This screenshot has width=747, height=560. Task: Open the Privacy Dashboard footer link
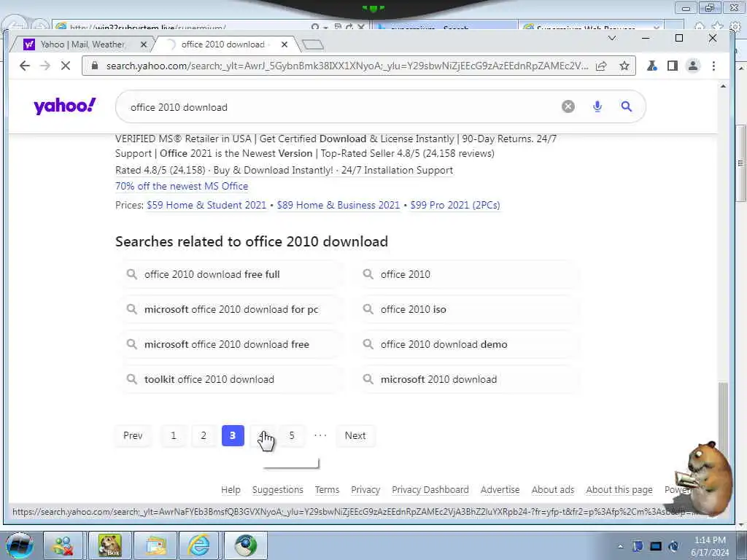click(x=430, y=489)
